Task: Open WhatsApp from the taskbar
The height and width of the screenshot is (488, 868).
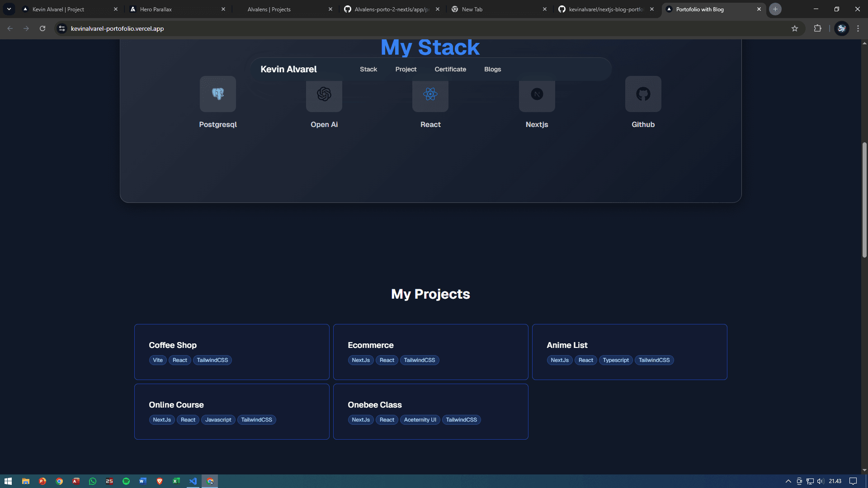Action: coord(93,481)
